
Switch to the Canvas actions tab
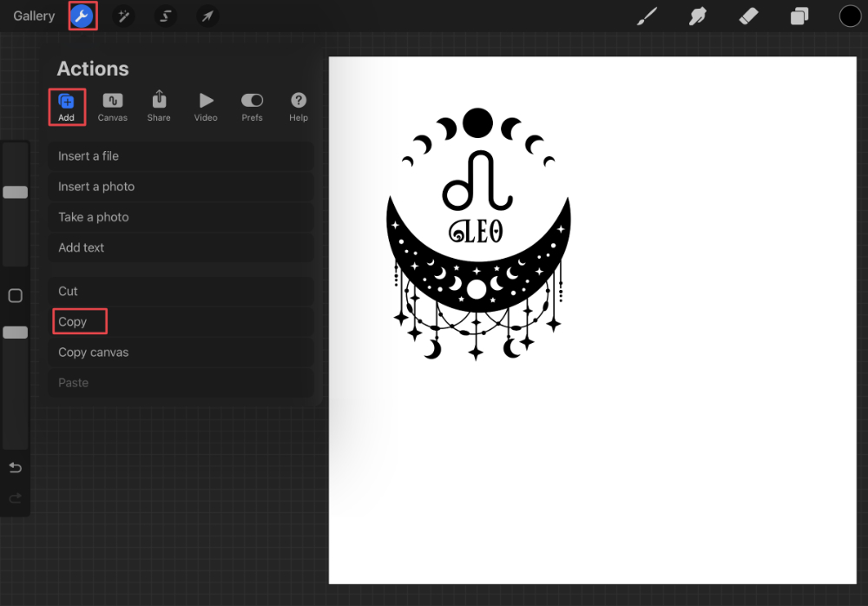tap(113, 106)
